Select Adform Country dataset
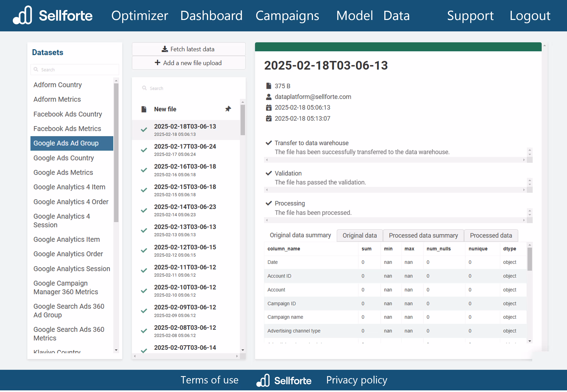The width and height of the screenshot is (567, 392). [72, 85]
